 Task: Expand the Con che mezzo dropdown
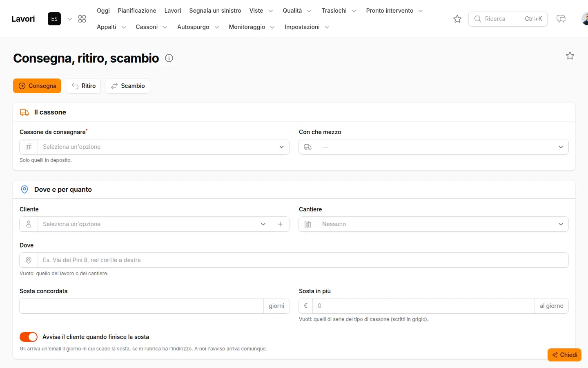(x=434, y=147)
